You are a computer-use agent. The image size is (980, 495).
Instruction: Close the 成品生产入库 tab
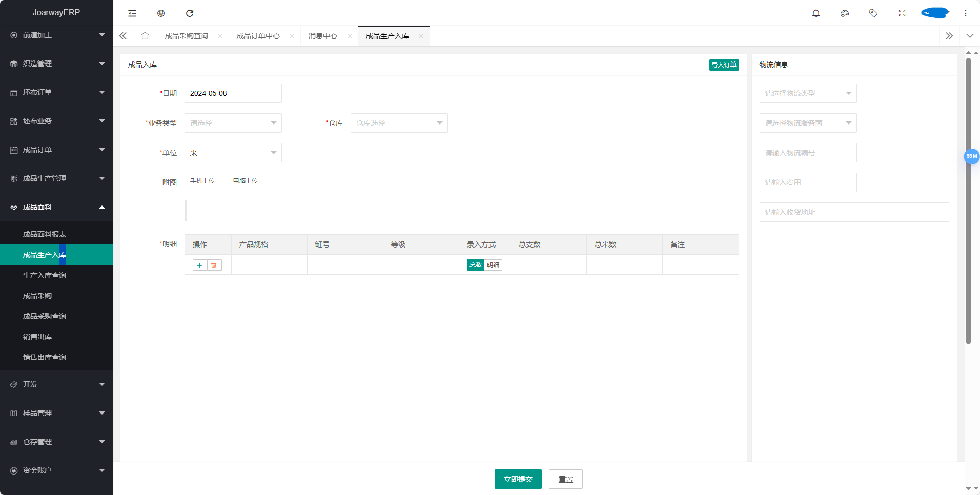[421, 36]
